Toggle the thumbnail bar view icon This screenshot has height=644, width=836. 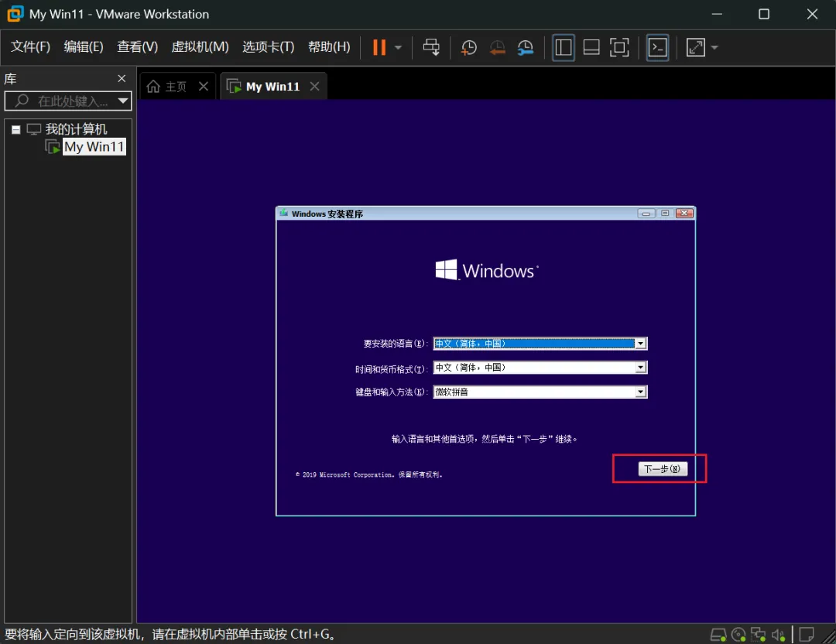point(591,47)
